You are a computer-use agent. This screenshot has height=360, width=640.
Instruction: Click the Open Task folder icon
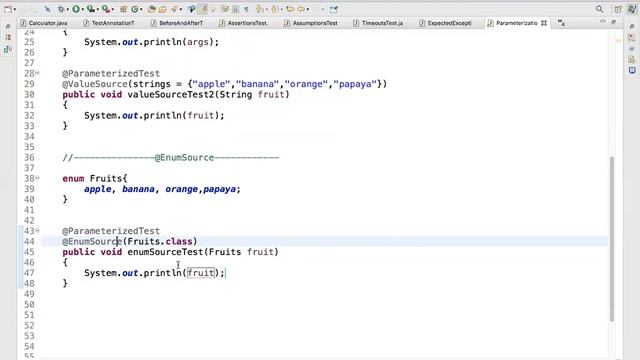pyautogui.click(x=162, y=9)
